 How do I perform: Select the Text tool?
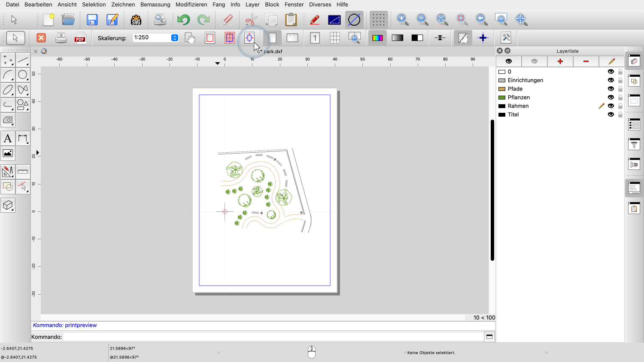(8, 139)
